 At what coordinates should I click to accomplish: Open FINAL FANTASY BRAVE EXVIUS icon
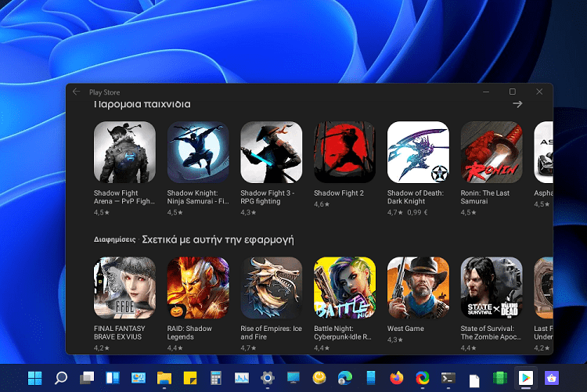[x=124, y=287]
